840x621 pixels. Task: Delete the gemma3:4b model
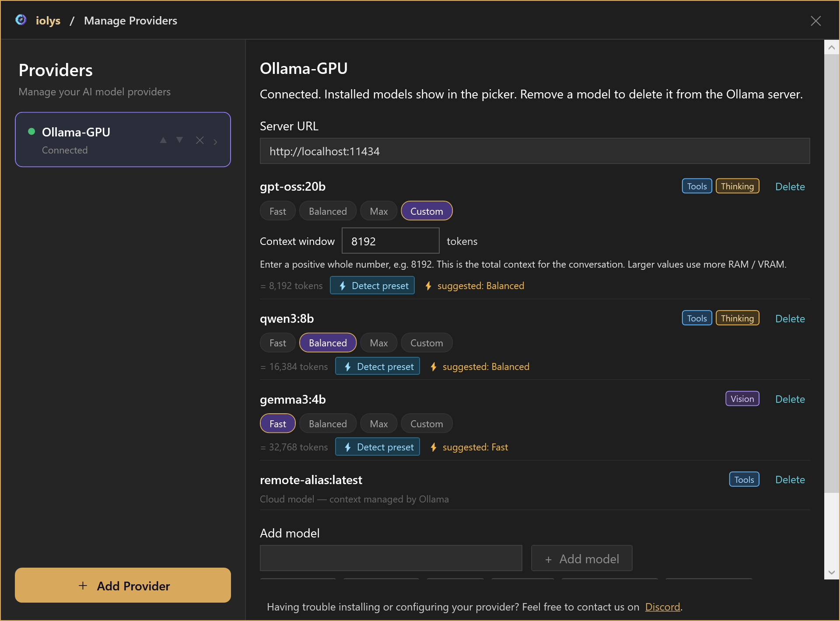(790, 399)
